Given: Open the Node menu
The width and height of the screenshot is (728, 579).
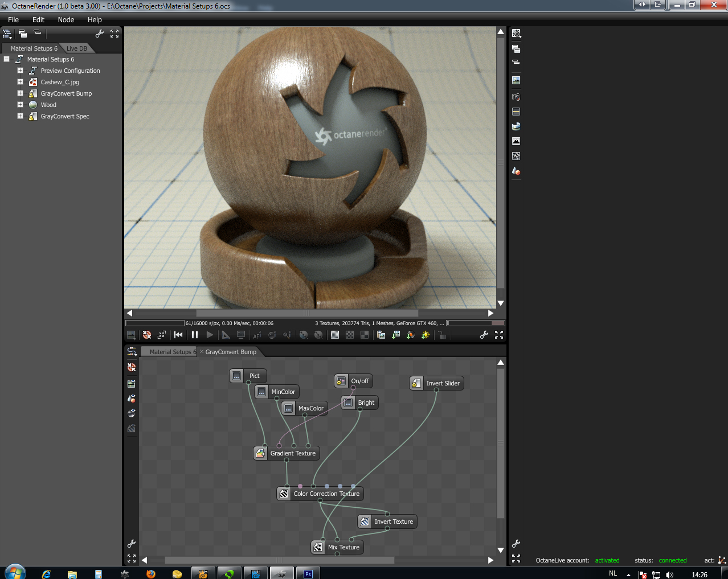Looking at the screenshot, I should [66, 19].
